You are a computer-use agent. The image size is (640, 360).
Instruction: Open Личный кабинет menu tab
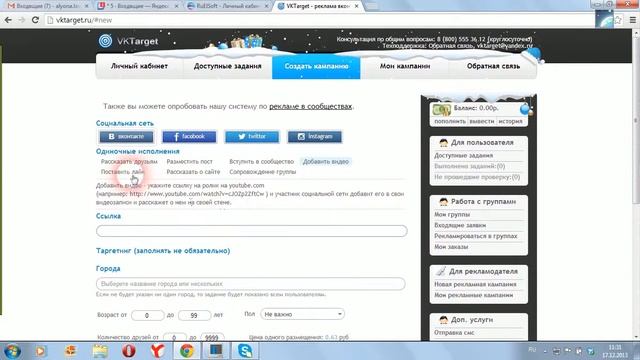139,66
